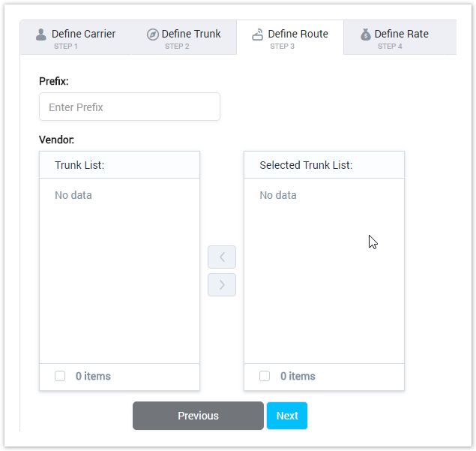Click the Define Trunk compass icon

152,35
